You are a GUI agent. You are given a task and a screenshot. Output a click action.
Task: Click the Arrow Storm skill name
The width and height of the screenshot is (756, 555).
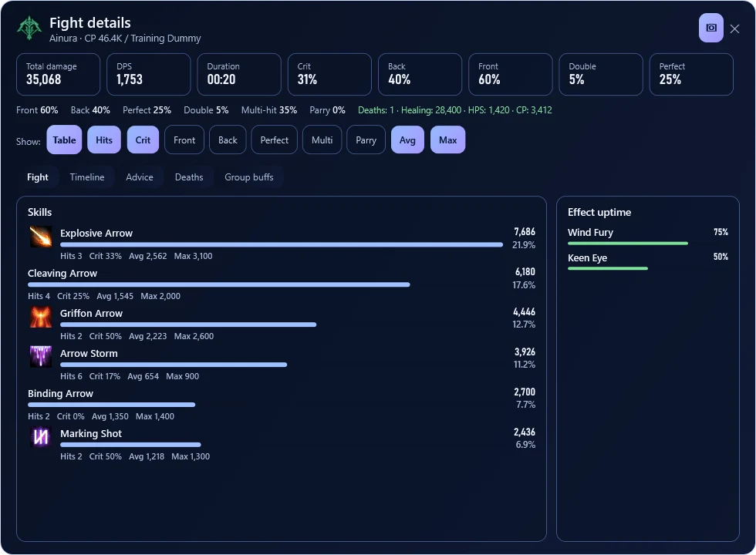pyautogui.click(x=89, y=353)
